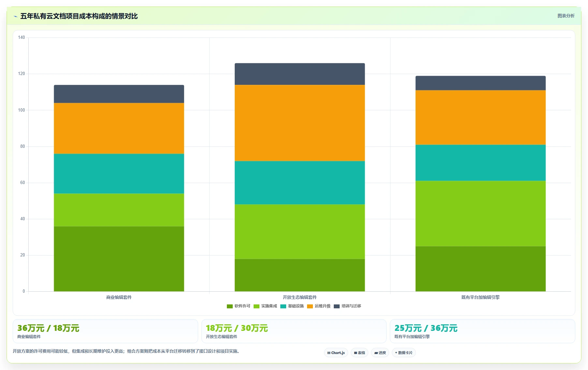Image resolution: width=588 pixels, height=370 pixels.
Task: Click the 80 y-axis tick label
Action: tap(22, 146)
